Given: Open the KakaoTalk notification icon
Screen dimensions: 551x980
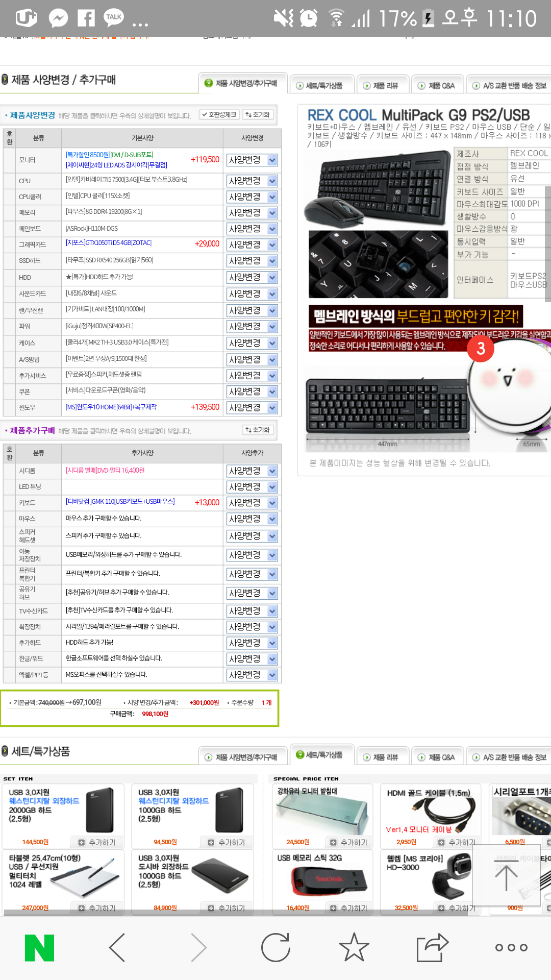Looking at the screenshot, I should click(113, 18).
